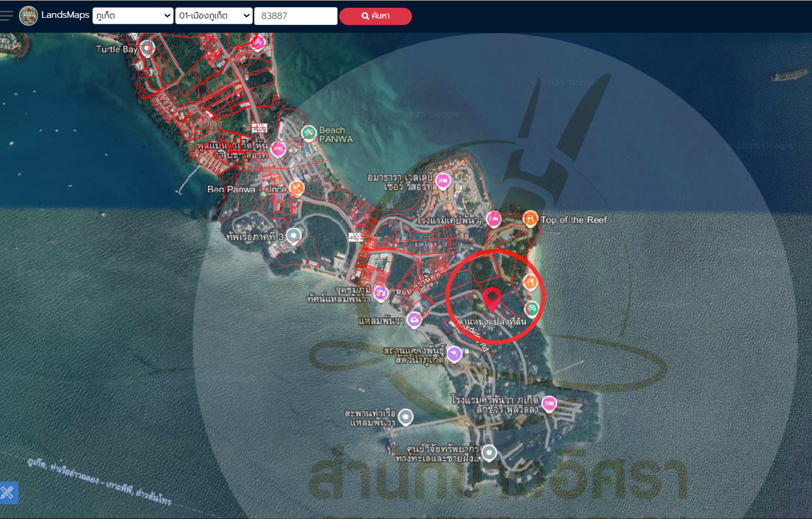Click the Top of the Reef restaurant marker
The image size is (812, 519).
530,219
